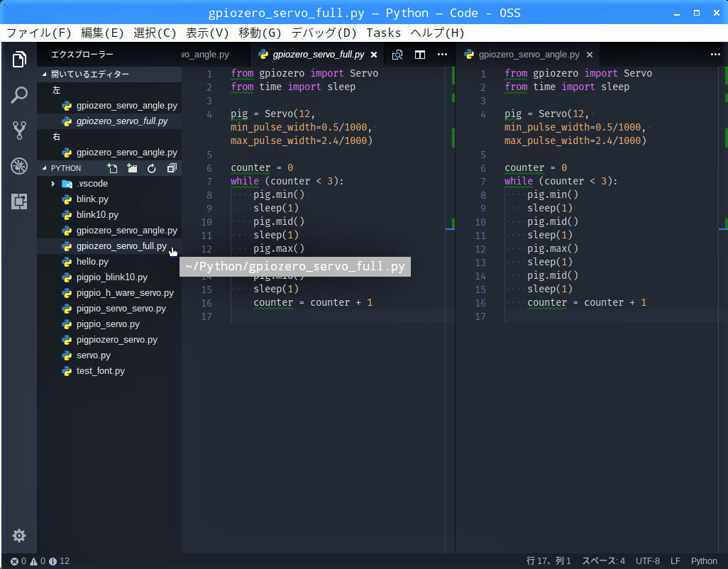This screenshot has height=569, width=728.
Task: Open more actions in right editor group
Action: pos(715,55)
